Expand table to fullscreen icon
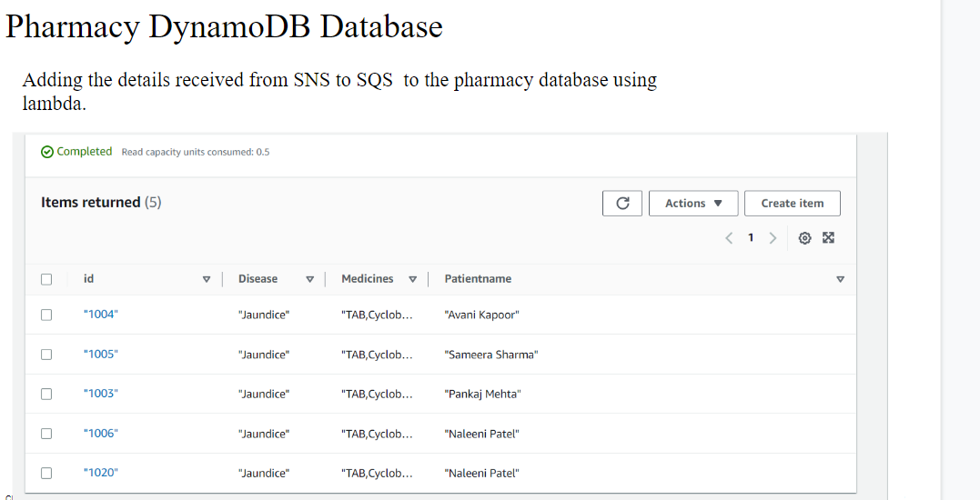Screen dimensions: 980x500 (829, 237)
